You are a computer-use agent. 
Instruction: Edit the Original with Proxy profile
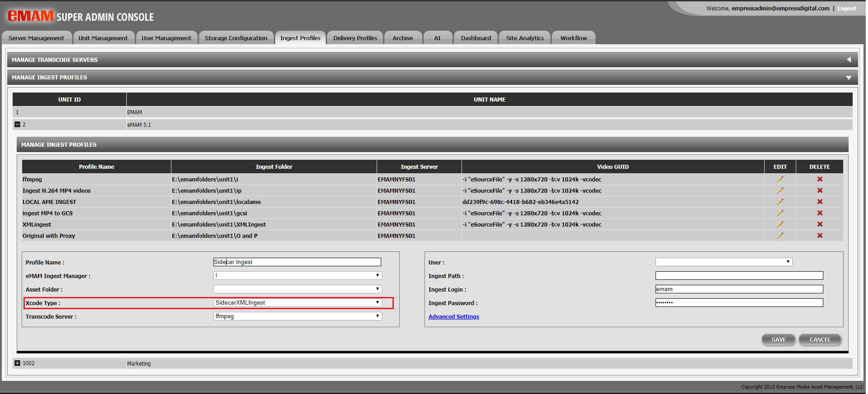pyautogui.click(x=780, y=236)
